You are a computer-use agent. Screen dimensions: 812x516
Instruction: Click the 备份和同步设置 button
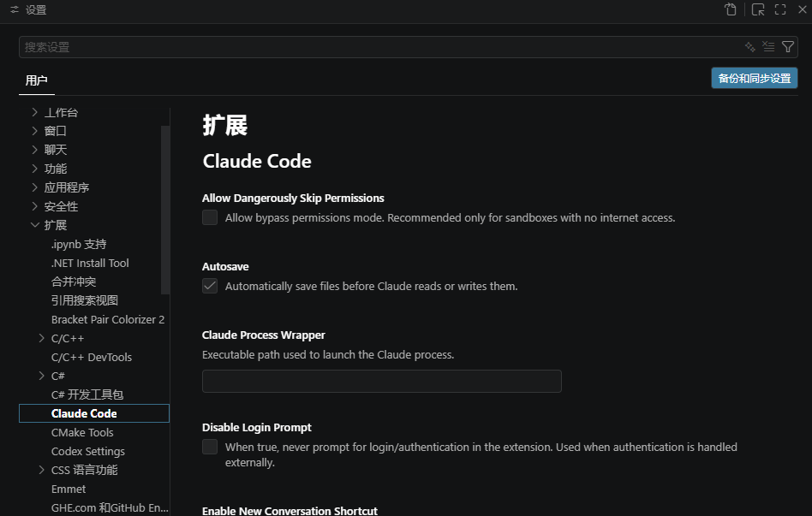click(754, 78)
